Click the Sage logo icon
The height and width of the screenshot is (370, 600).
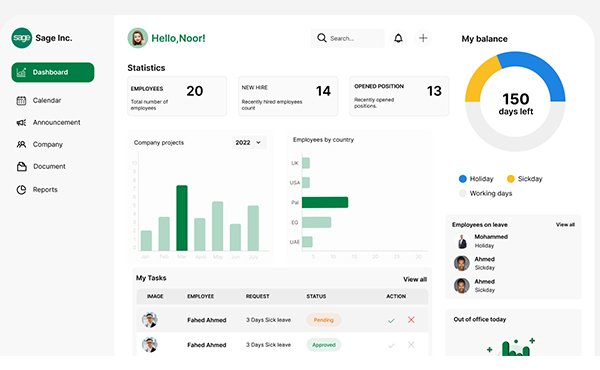pyautogui.click(x=21, y=38)
